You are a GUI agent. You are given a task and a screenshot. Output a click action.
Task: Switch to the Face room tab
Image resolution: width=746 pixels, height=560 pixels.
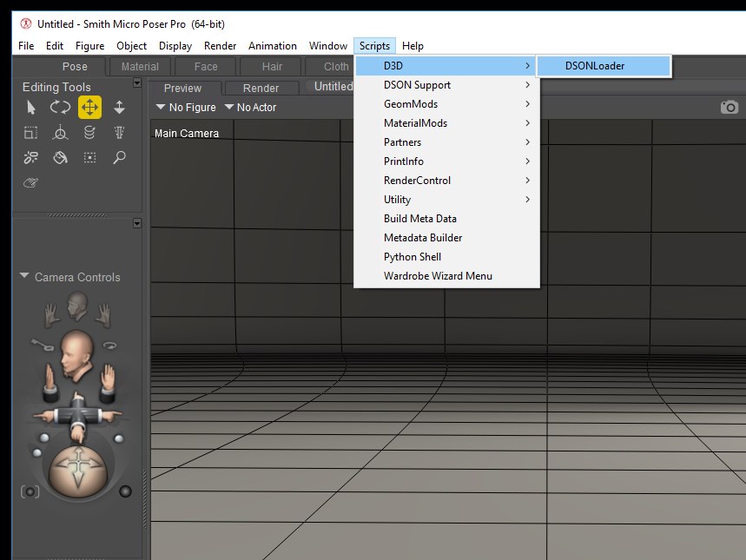click(206, 67)
